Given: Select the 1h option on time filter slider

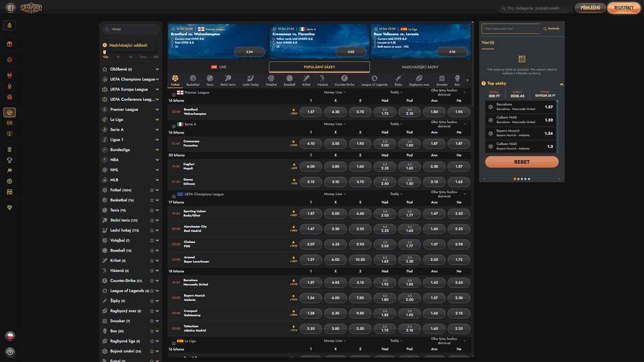Looking at the screenshot, I should pyautogui.click(x=118, y=56).
